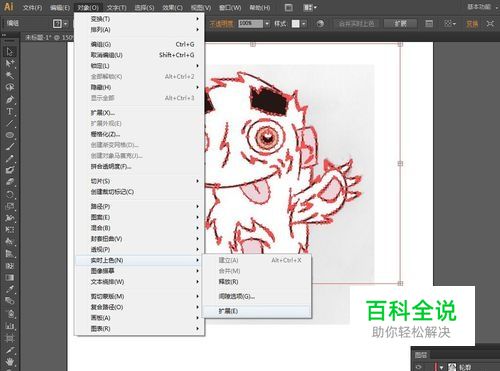Click the orange 不透明度 link
Image resolution: width=500 pixels, height=371 pixels.
click(221, 24)
